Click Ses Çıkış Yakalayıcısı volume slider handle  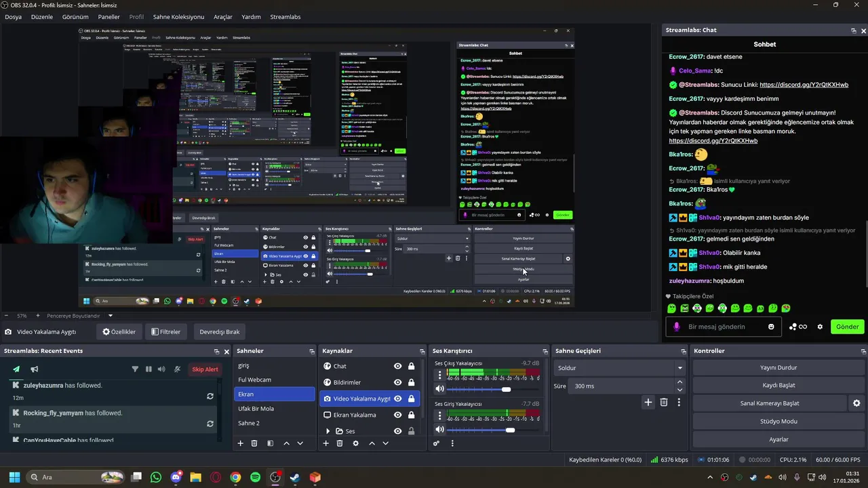(506, 389)
